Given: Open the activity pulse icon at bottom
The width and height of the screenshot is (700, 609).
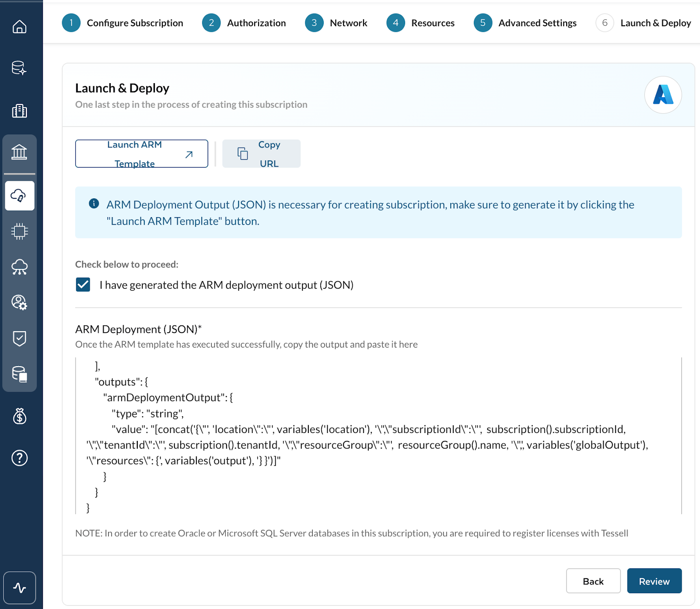Looking at the screenshot, I should 19,588.
